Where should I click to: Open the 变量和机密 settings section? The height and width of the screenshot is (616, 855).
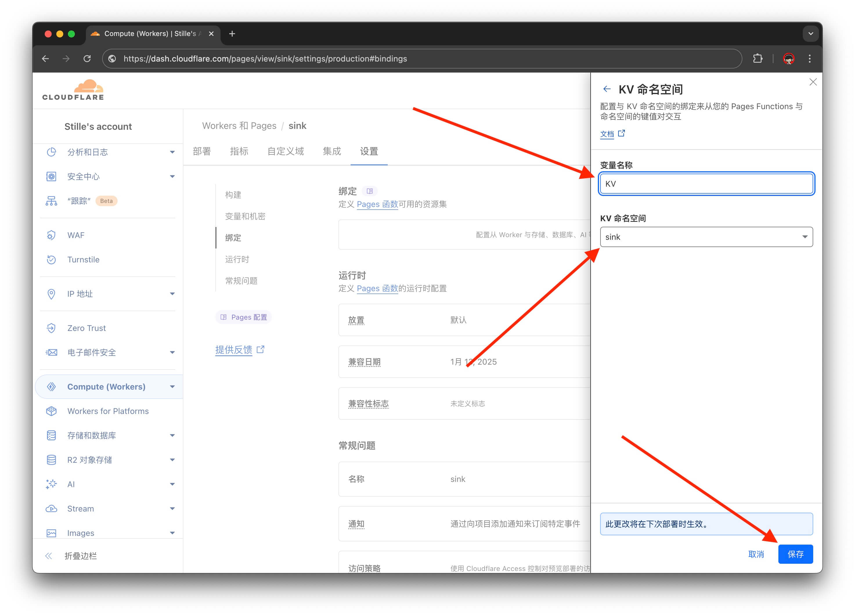[x=245, y=216]
